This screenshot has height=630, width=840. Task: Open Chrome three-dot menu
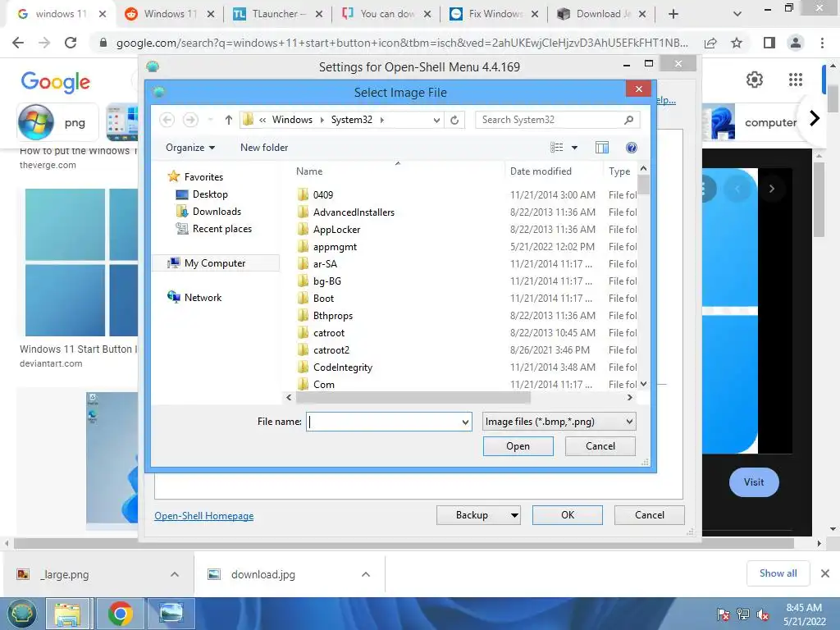[822, 43]
